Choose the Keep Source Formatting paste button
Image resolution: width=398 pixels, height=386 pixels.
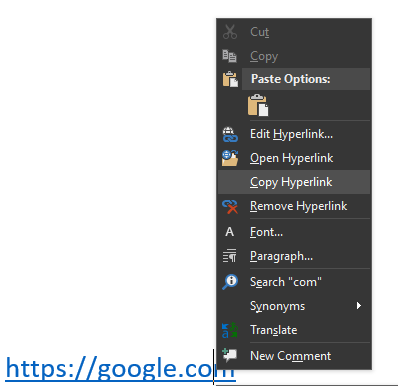click(258, 106)
